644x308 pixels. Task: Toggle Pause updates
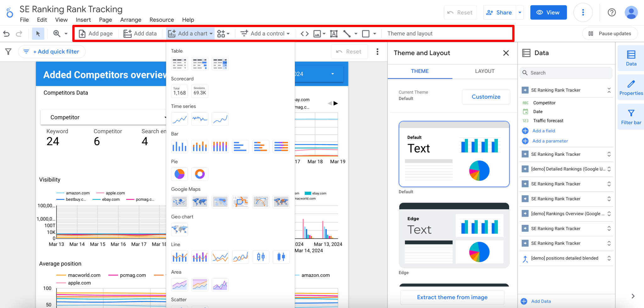tap(610, 33)
